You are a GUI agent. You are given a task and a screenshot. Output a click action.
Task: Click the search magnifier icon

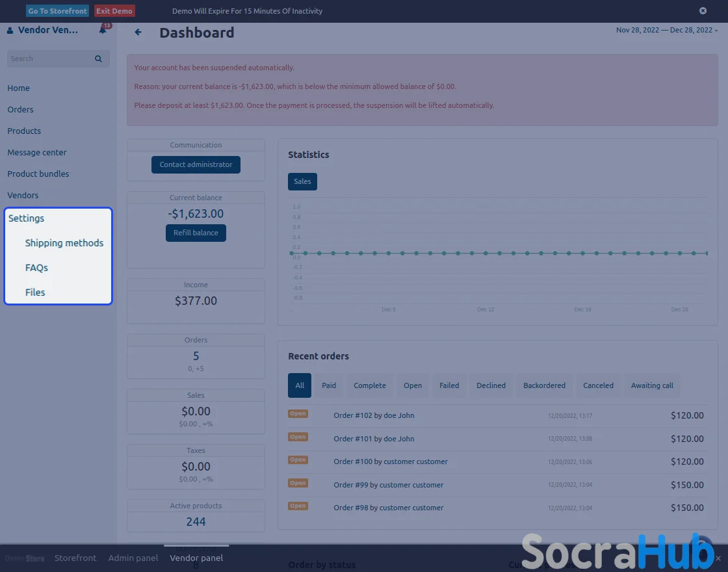tap(98, 58)
